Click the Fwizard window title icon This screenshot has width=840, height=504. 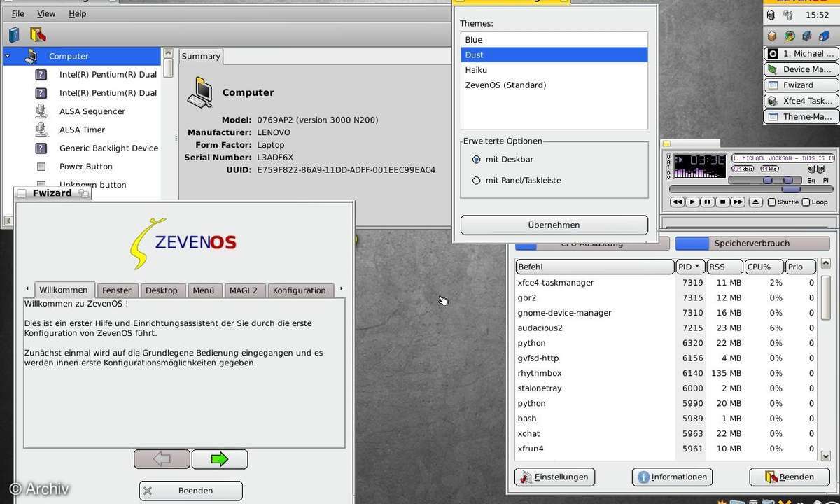[x=22, y=193]
